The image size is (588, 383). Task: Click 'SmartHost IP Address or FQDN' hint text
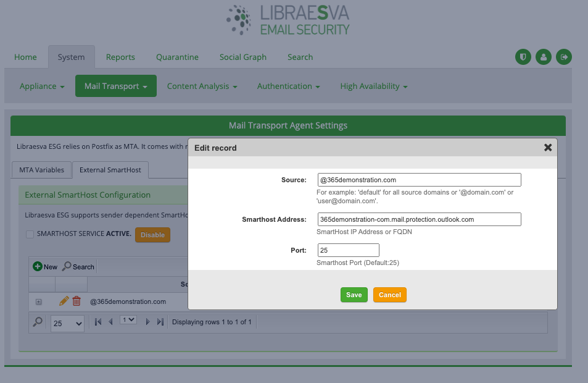coord(364,232)
